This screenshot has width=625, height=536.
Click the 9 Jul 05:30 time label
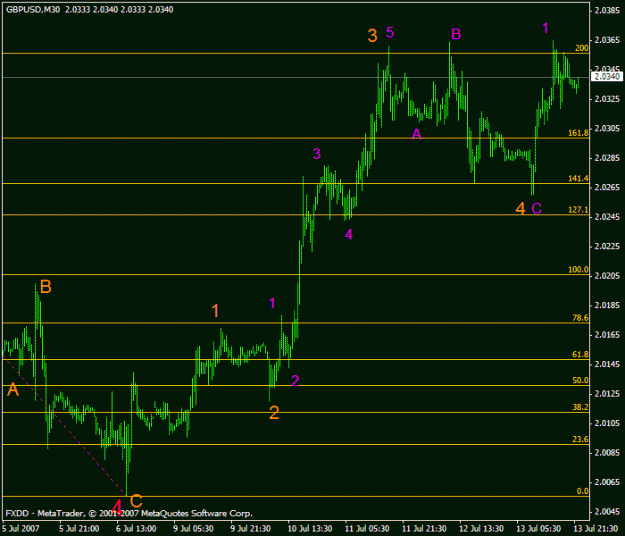193,529
